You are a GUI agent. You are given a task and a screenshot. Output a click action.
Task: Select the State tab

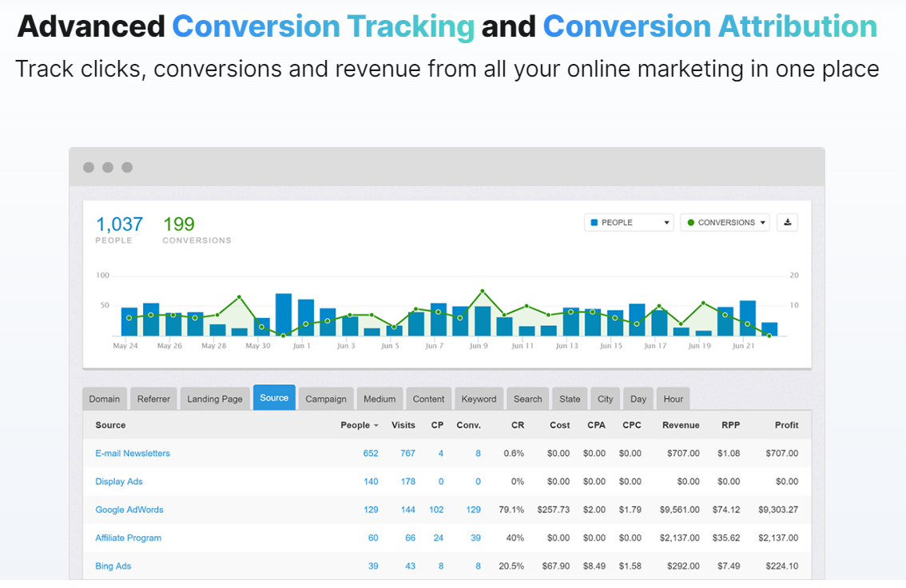coord(570,399)
